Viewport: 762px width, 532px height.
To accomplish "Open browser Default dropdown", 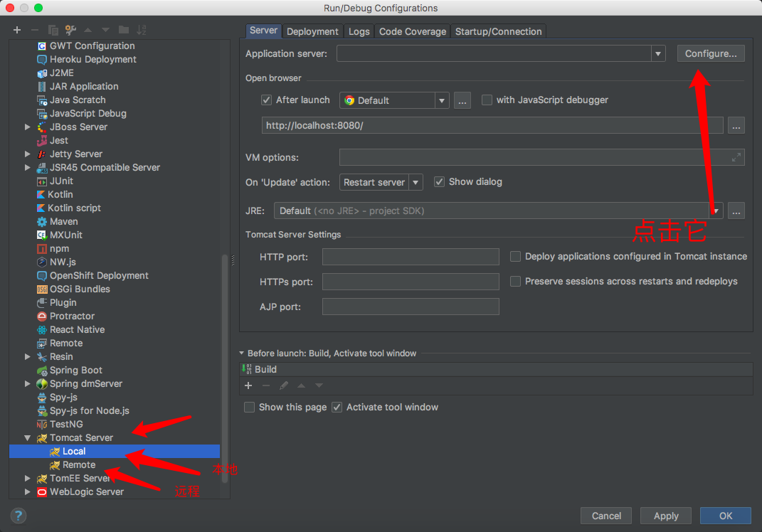I will click(441, 100).
